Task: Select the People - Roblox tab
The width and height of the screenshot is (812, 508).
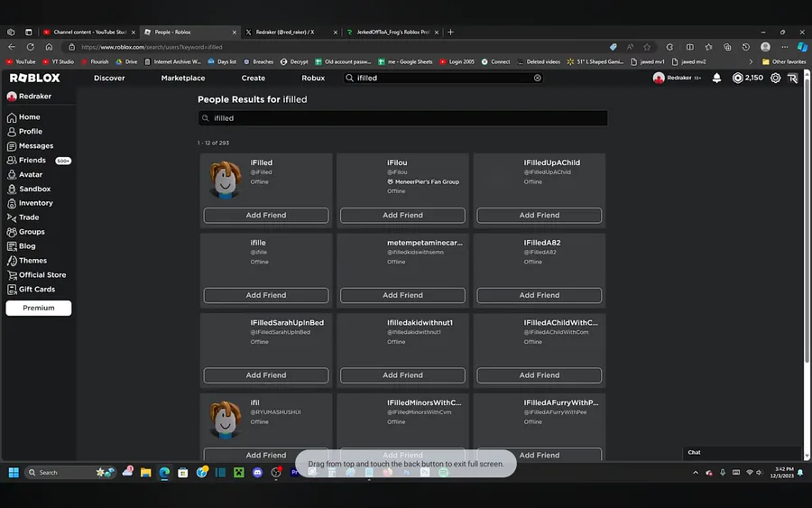Action: [x=190, y=32]
